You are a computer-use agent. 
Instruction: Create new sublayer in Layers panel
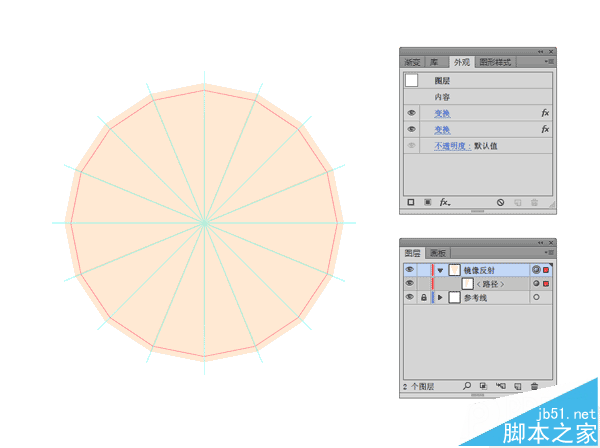pos(501,386)
